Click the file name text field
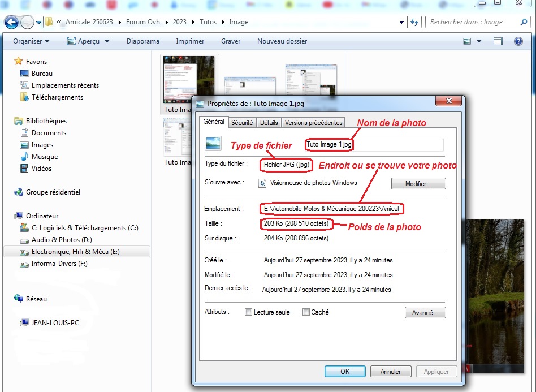Viewport: 536px width, 392px height. click(374, 145)
